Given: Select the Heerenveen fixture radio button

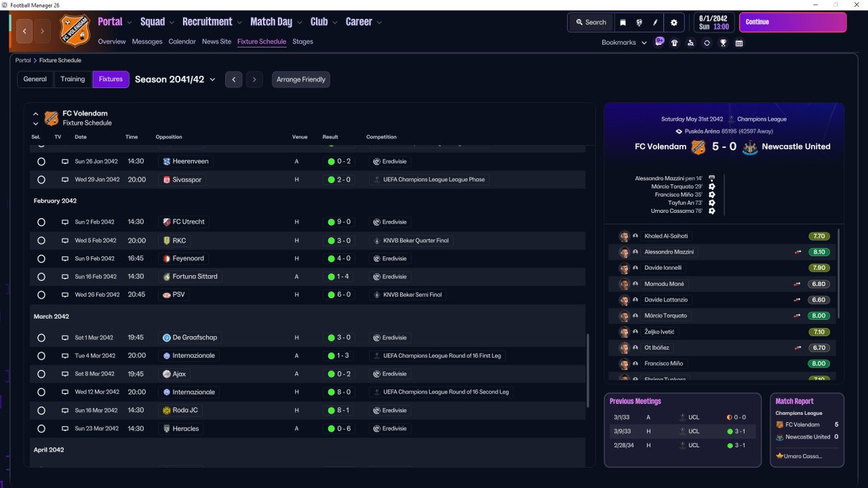Looking at the screenshot, I should click(41, 162).
